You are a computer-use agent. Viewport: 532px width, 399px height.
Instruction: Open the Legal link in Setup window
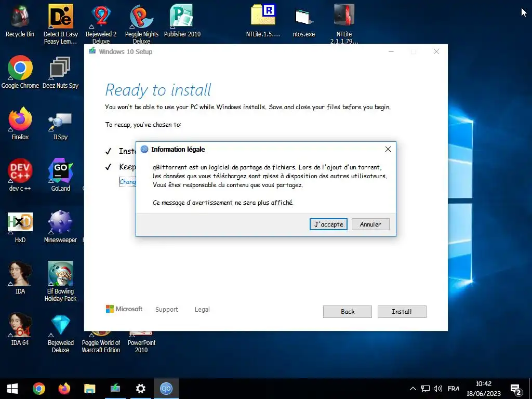click(202, 310)
